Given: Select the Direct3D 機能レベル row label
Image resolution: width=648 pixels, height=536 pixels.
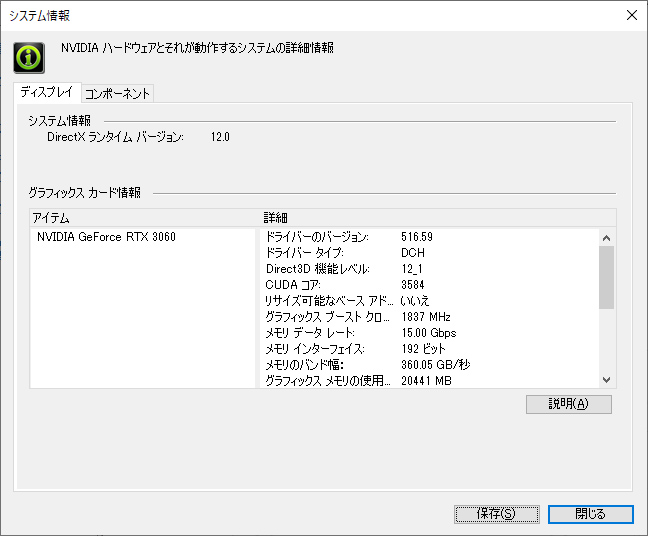Looking at the screenshot, I should (x=317, y=269).
